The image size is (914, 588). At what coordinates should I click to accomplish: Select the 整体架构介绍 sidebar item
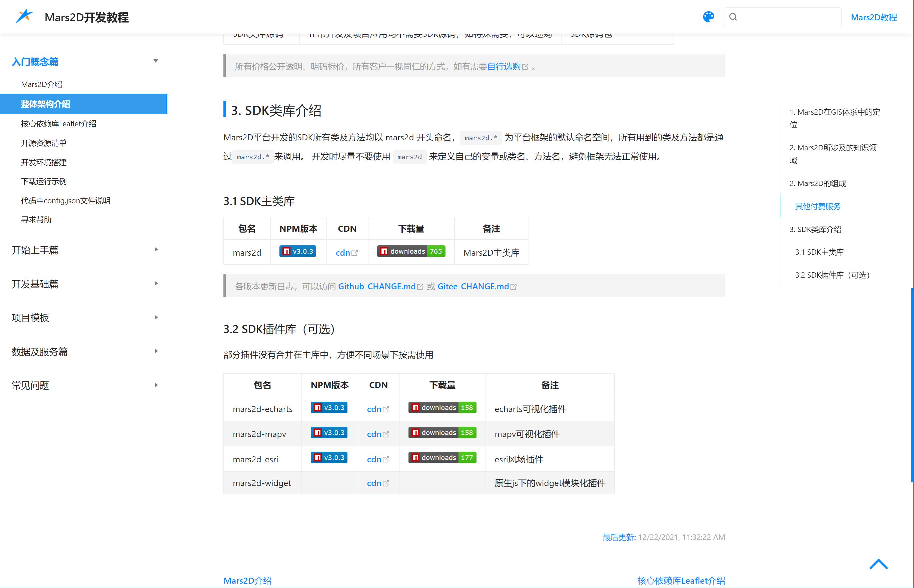point(84,104)
